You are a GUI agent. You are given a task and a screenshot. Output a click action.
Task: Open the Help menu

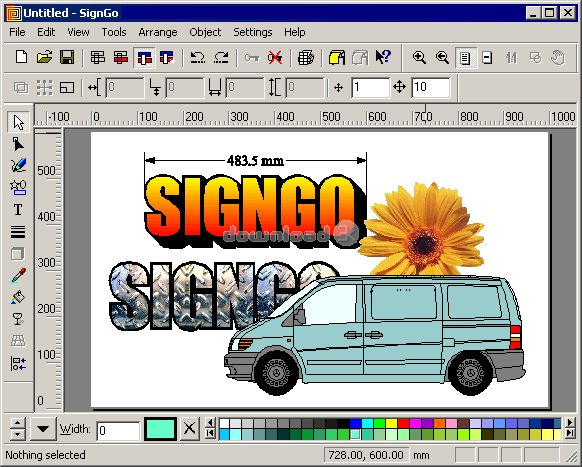pyautogui.click(x=295, y=32)
